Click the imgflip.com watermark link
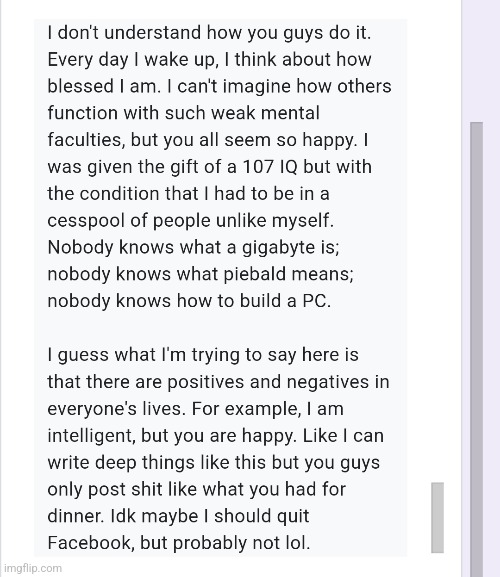The width and height of the screenshot is (500, 577). tap(32, 568)
